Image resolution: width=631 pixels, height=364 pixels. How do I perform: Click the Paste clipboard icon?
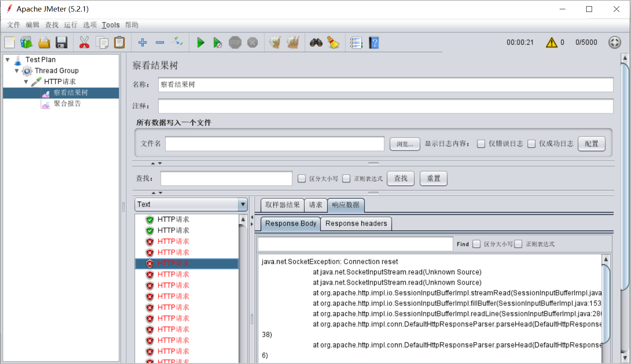[120, 42]
